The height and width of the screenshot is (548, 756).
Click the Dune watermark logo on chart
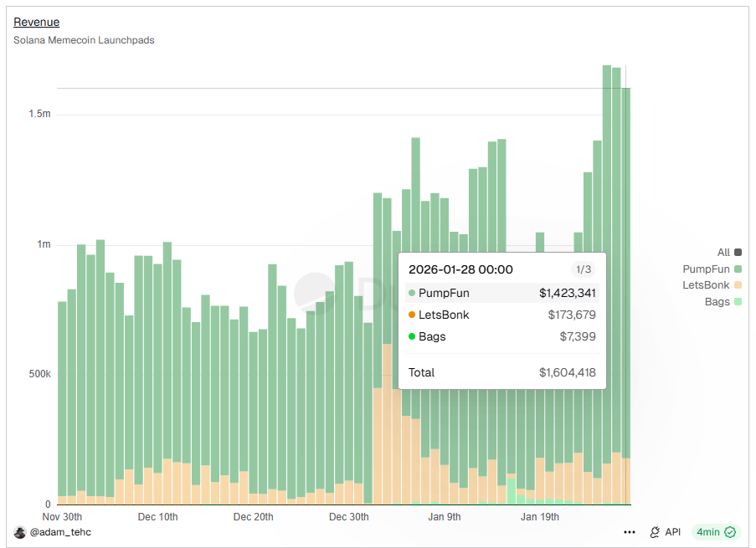[x=311, y=290]
